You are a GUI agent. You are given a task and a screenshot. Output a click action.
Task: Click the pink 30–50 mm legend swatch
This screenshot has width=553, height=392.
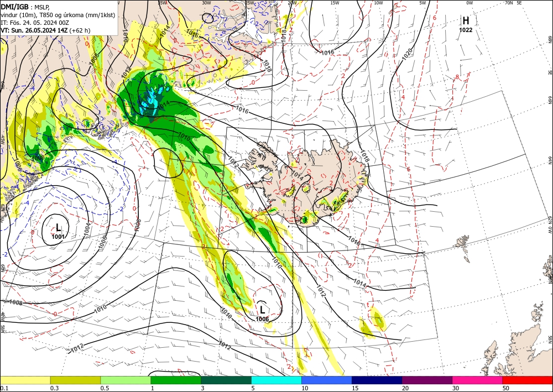tap(478, 380)
